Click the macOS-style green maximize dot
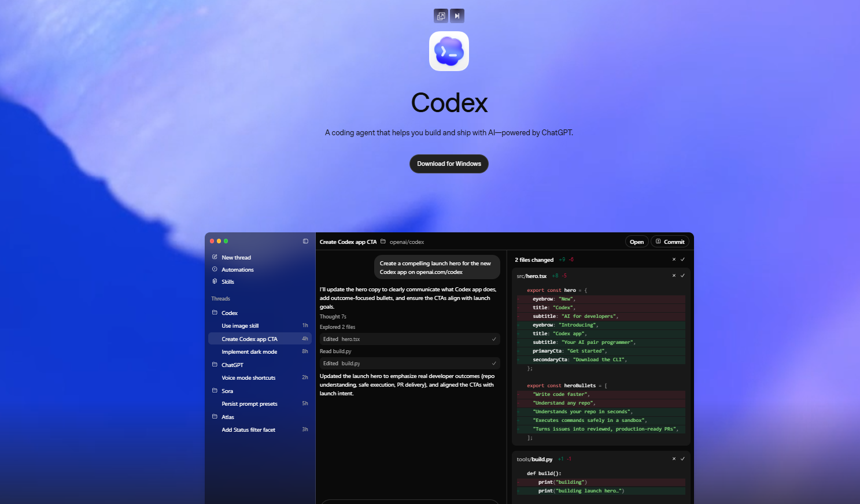Screen dimensions: 860x504 point(226,241)
